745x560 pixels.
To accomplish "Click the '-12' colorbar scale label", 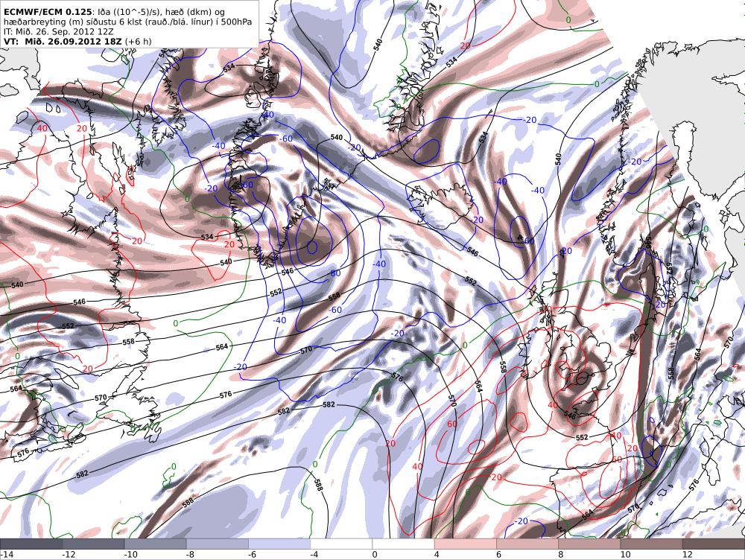I will point(69,554).
